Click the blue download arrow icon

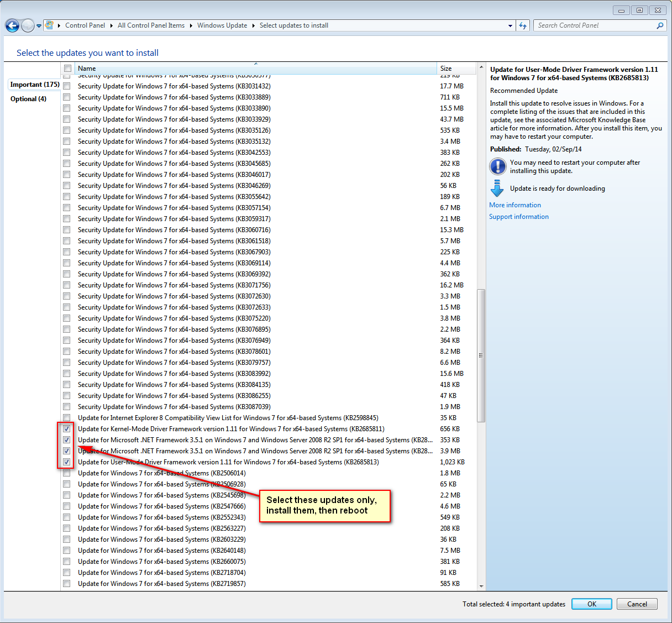pyautogui.click(x=497, y=189)
